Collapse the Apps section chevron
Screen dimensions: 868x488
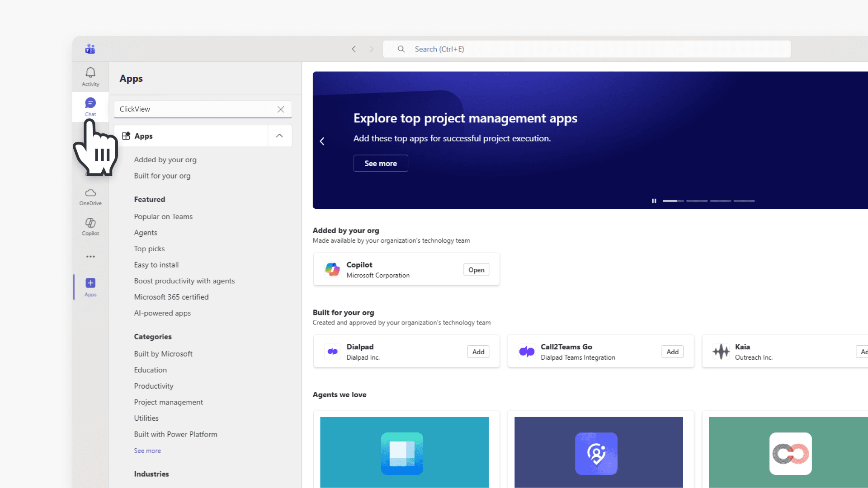point(279,136)
